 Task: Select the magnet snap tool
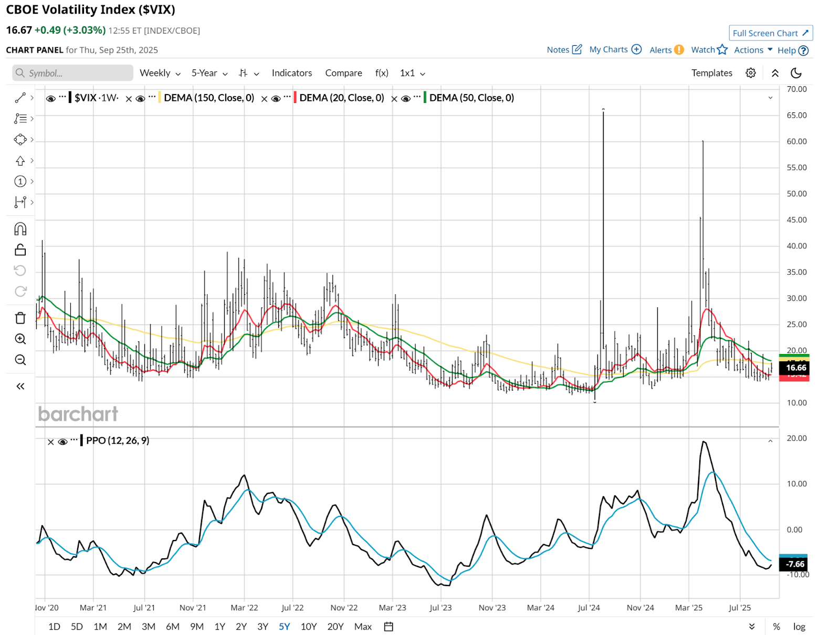(x=20, y=229)
